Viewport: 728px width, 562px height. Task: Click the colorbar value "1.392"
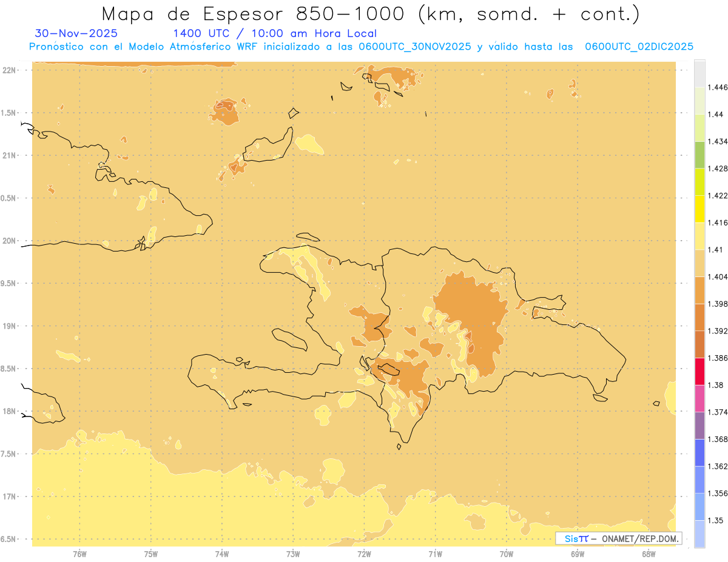pyautogui.click(x=718, y=331)
